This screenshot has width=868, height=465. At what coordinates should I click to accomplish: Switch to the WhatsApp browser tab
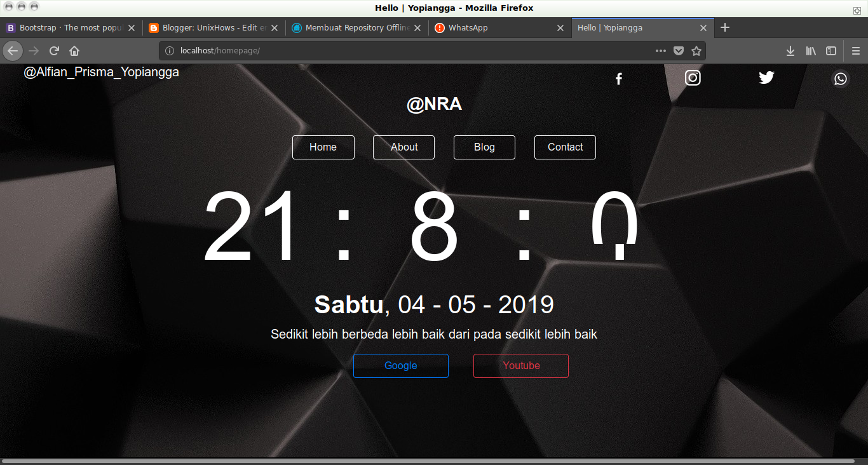point(500,28)
